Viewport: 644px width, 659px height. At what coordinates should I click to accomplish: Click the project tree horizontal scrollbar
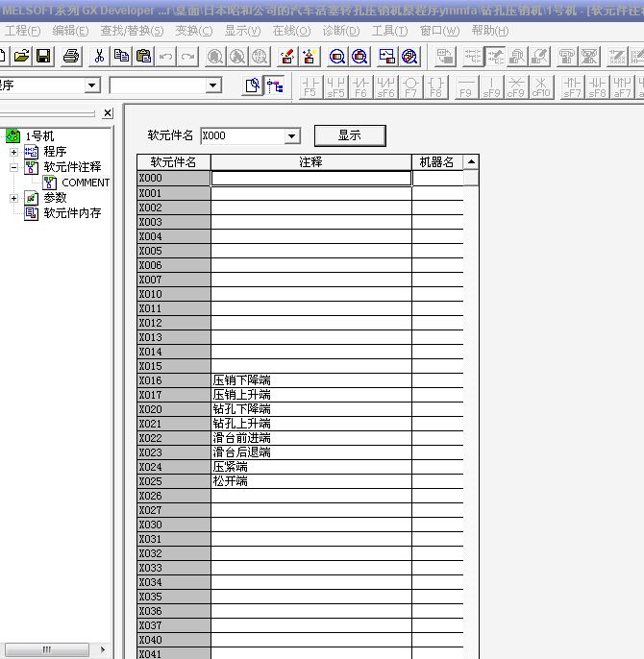pyautogui.click(x=56, y=649)
